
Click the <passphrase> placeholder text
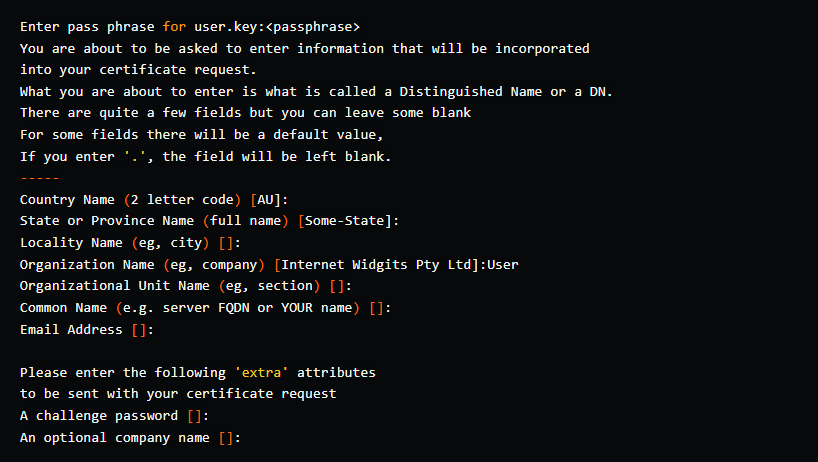313,27
